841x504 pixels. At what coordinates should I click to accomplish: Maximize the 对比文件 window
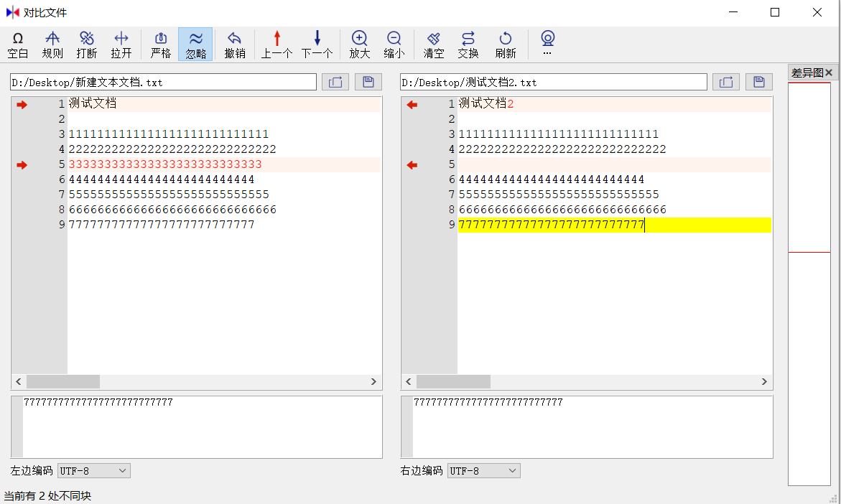(x=774, y=12)
